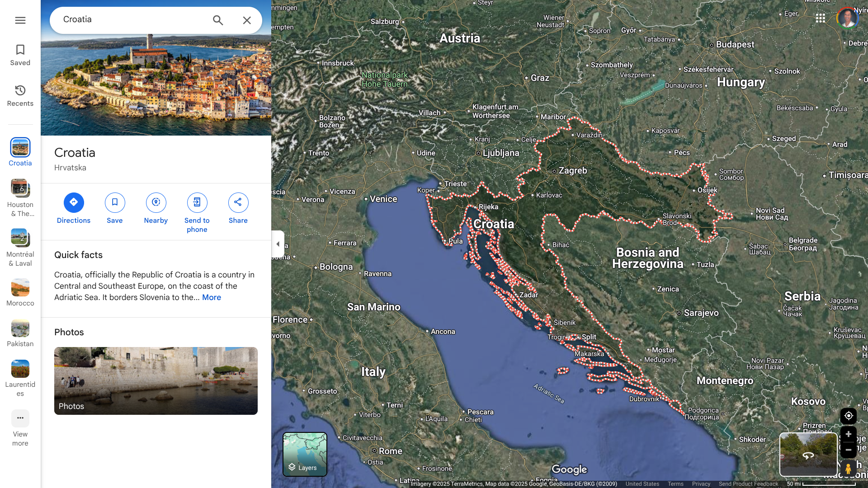868x488 pixels.
Task: Clear the Croatia search query
Action: pos(247,20)
